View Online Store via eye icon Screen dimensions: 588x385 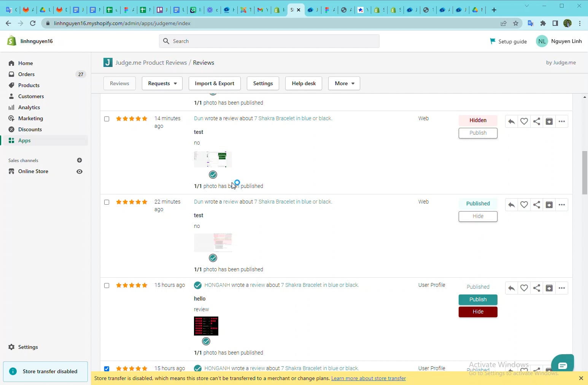79,172
